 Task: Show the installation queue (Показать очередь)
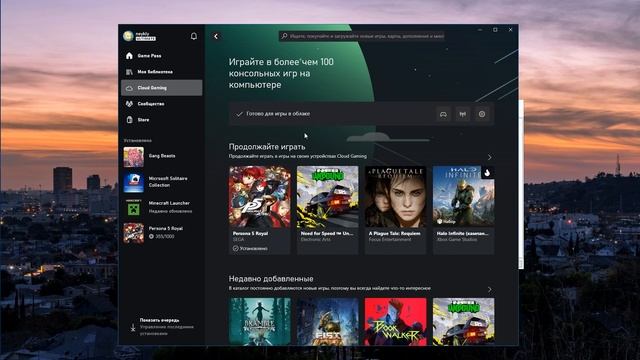tap(163, 327)
